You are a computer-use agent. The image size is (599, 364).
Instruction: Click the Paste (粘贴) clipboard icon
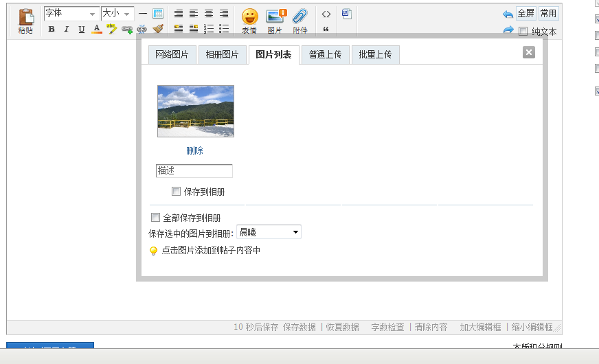26,21
